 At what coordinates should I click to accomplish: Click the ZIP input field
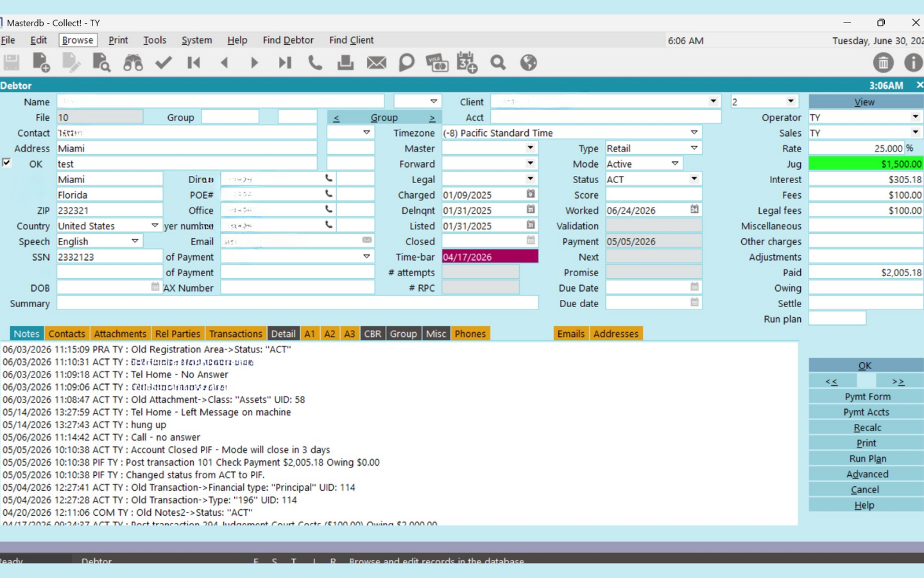pos(110,210)
